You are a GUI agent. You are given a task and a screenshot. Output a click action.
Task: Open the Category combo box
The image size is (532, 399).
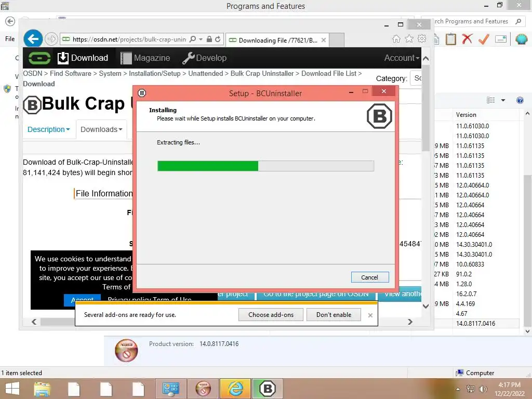click(416, 78)
